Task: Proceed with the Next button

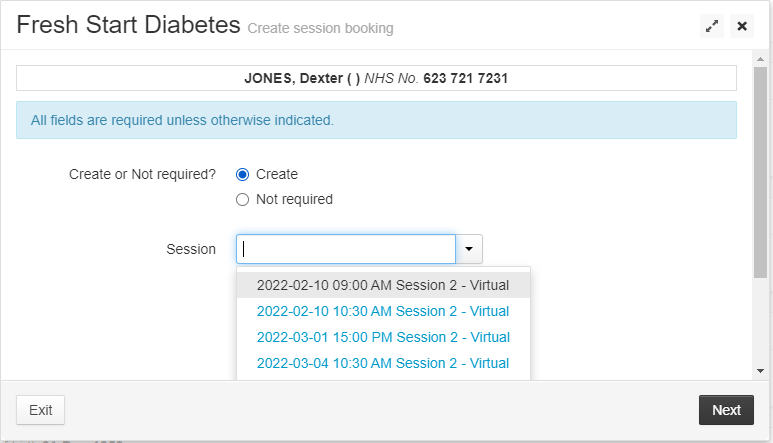Action: coord(726,410)
